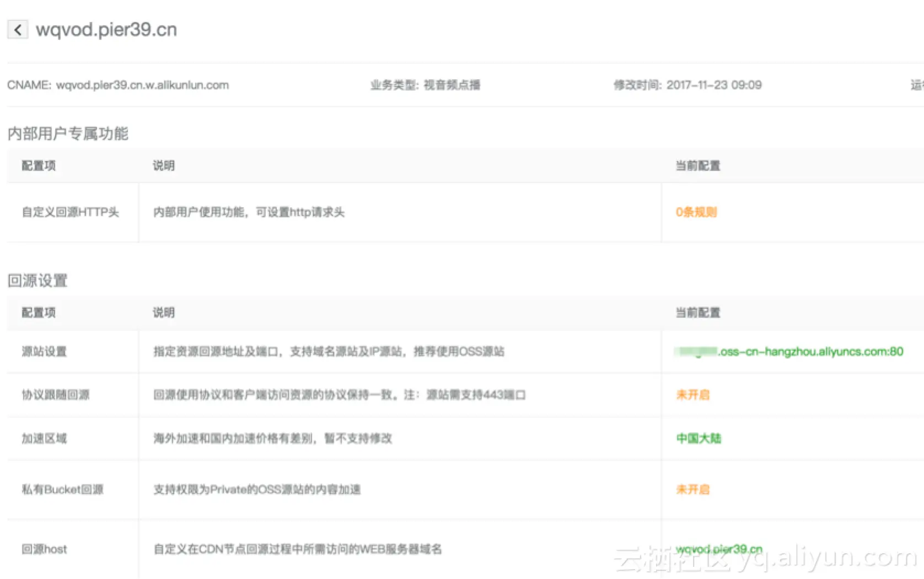Select the 回源host config item
This screenshot has height=579, width=924.
click(x=44, y=549)
